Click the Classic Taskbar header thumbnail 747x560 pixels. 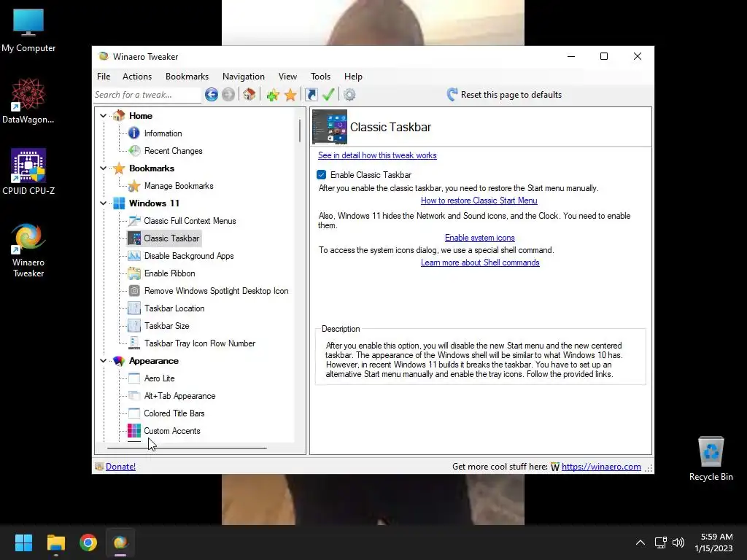tap(330, 127)
